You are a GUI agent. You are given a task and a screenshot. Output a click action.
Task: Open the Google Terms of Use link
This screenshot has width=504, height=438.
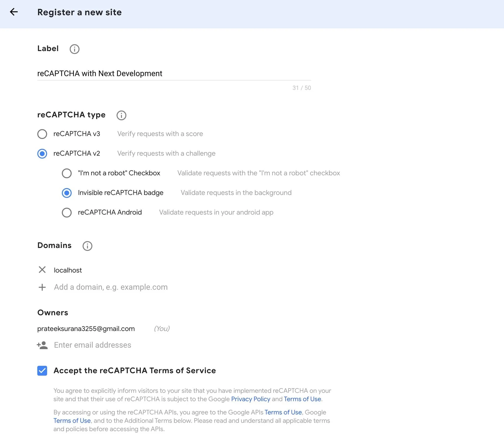click(72, 421)
